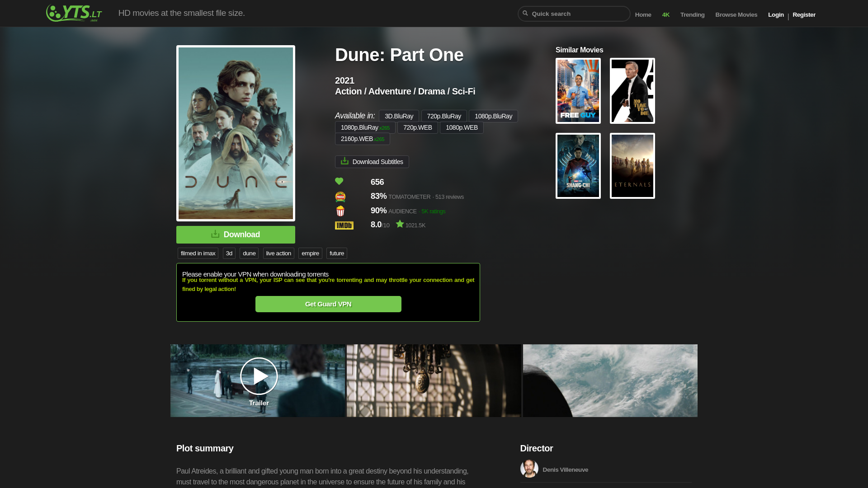Click the 'future' tag
The height and width of the screenshot is (488, 868).
[337, 253]
